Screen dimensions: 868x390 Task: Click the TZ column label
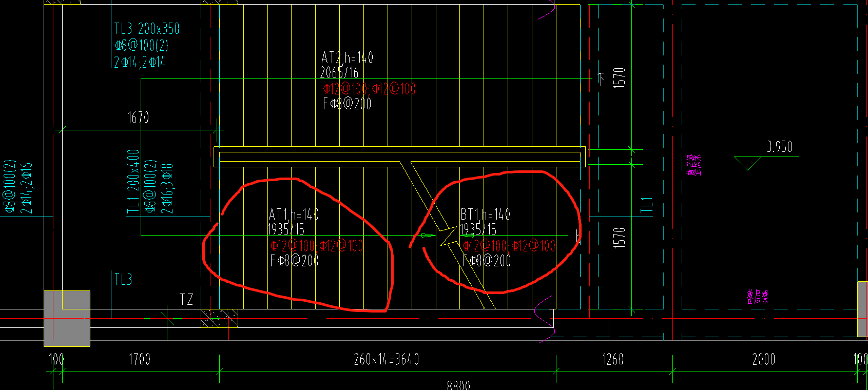pos(186,300)
